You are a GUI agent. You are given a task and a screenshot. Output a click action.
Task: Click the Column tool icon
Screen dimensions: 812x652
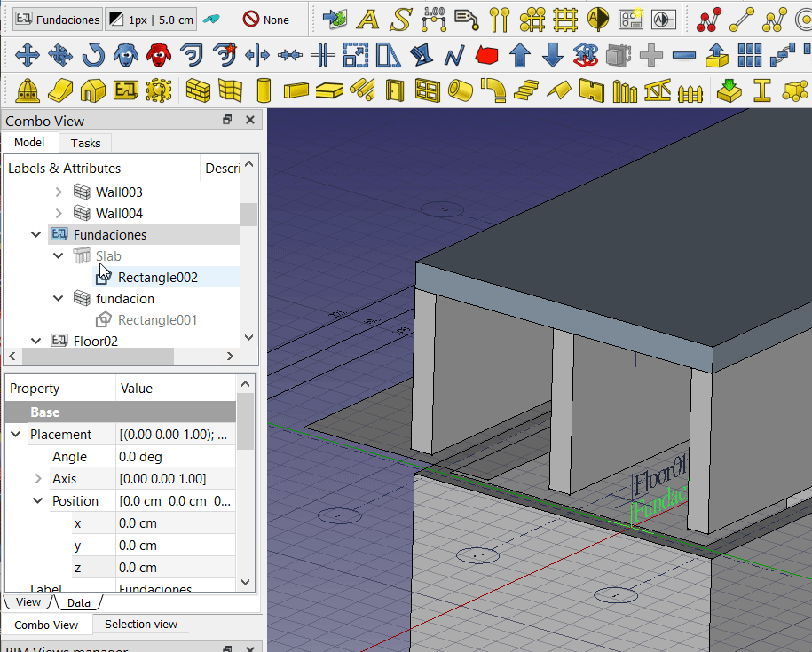point(263,90)
